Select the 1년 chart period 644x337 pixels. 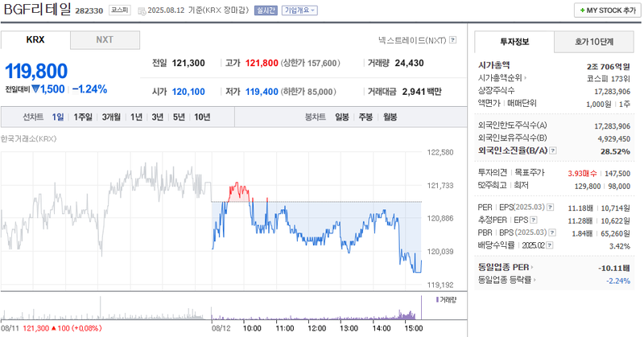coord(136,117)
